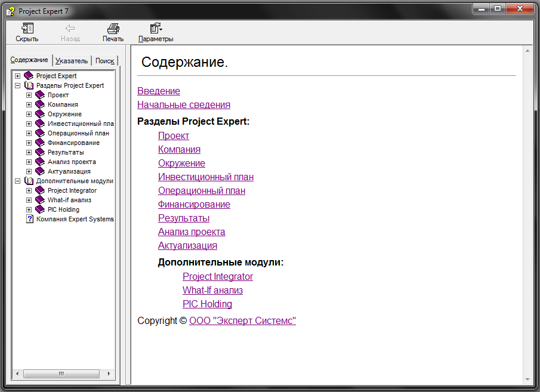
Task: Open the Актуализация link in content pane
Action: tap(188, 246)
